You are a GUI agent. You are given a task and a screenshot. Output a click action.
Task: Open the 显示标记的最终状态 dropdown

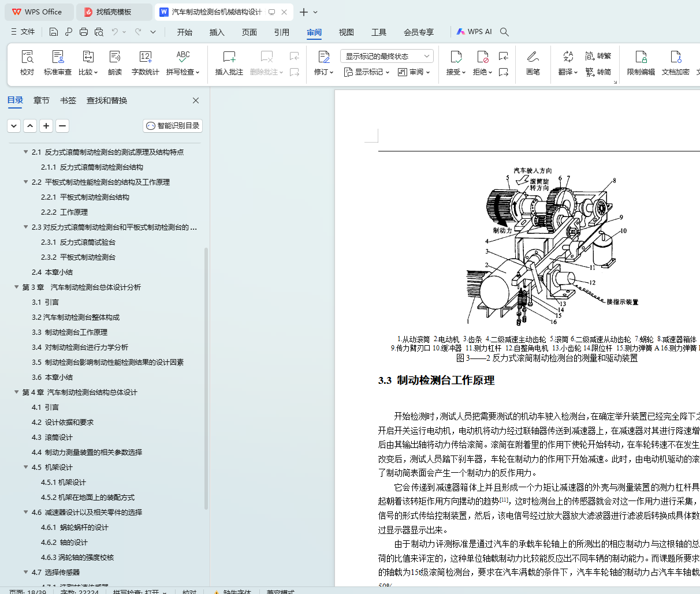(387, 56)
